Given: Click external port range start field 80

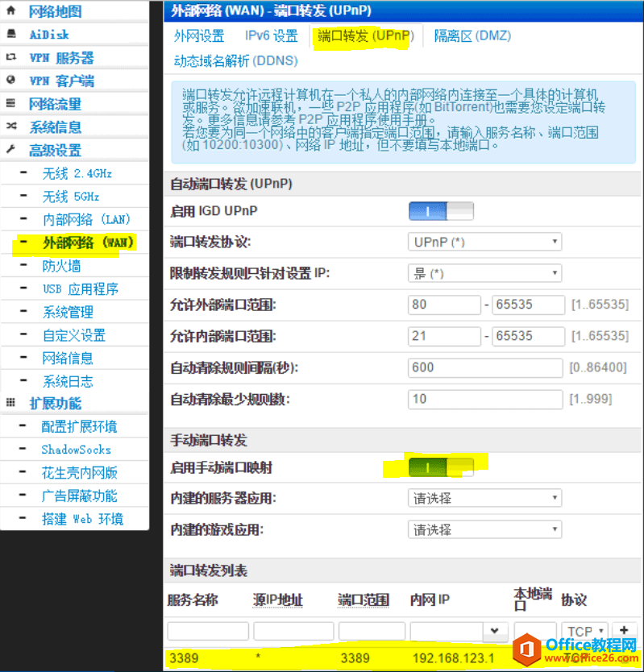Looking at the screenshot, I should tap(444, 305).
